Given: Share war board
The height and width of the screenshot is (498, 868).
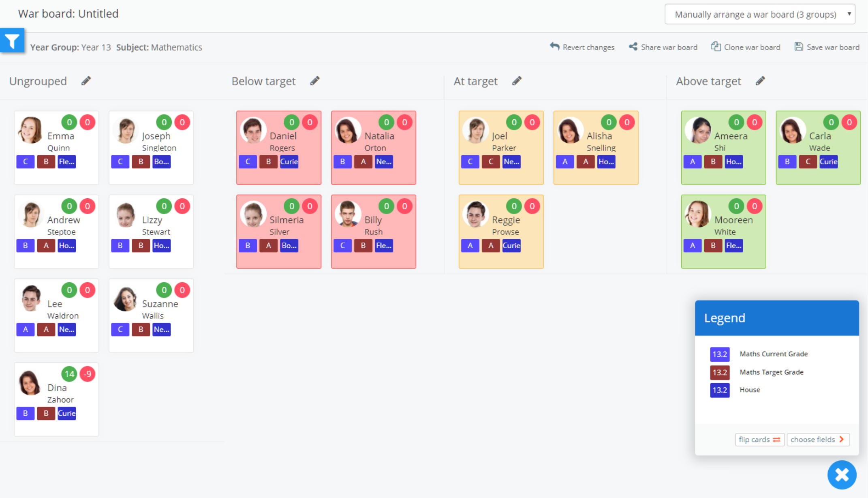Looking at the screenshot, I should 663,47.
